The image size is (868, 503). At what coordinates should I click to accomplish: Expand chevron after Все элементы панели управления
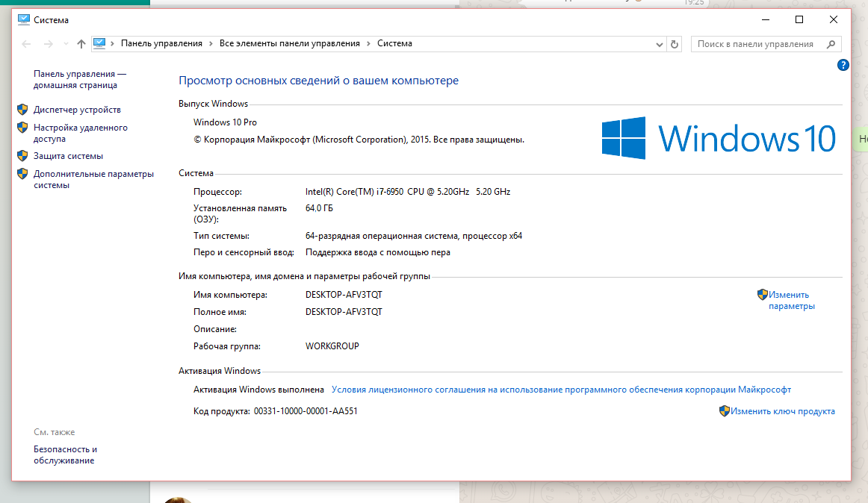coord(369,43)
